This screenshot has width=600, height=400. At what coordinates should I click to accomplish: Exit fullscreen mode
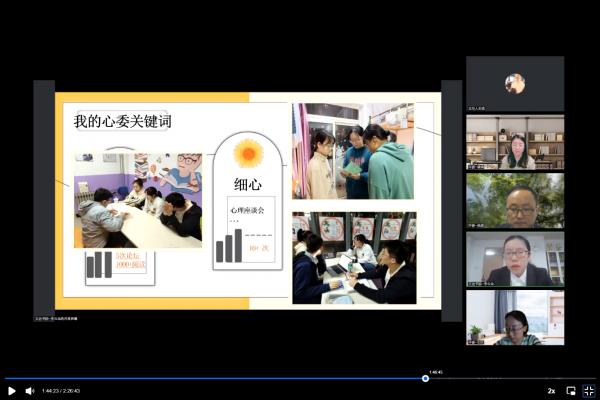[588, 391]
